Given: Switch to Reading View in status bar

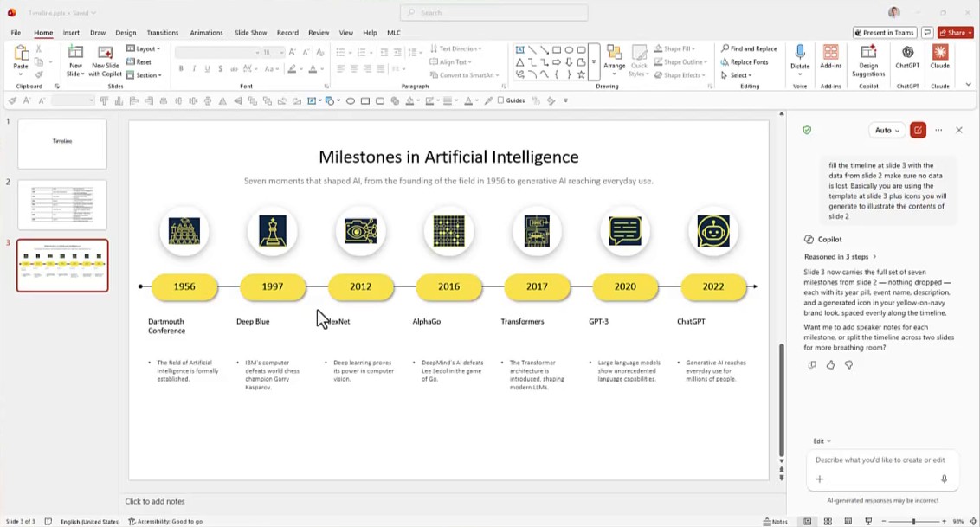Looking at the screenshot, I should [x=848, y=522].
